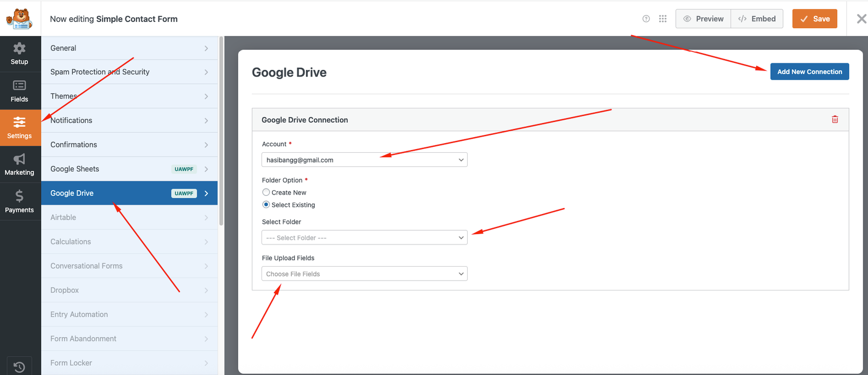Choose the Select Existing folder option
868x375 pixels.
(x=266, y=205)
